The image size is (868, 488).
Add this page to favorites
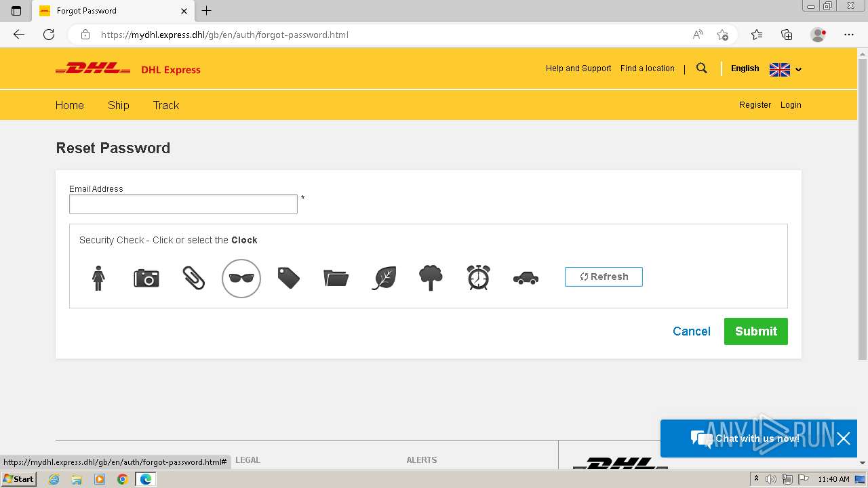click(x=722, y=35)
